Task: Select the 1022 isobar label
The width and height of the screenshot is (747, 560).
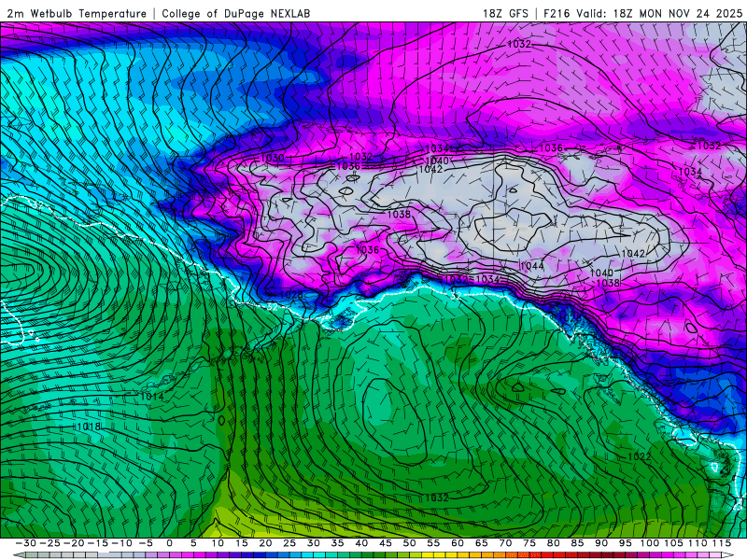Action: pos(640,456)
